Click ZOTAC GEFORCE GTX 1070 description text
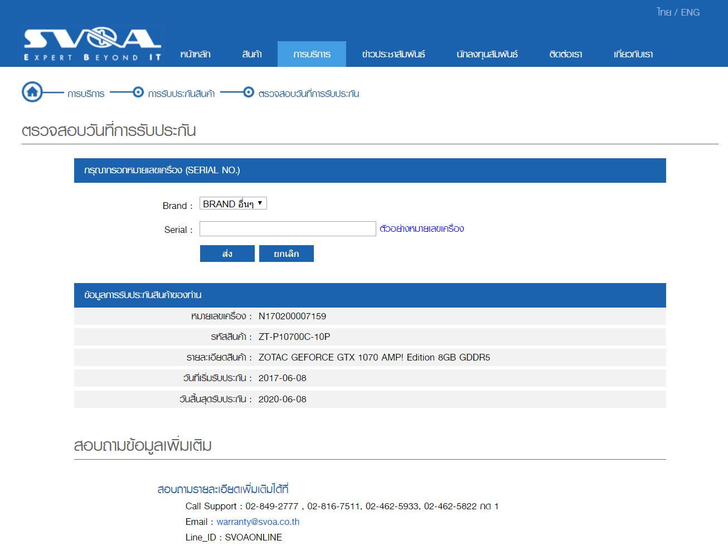 click(374, 357)
